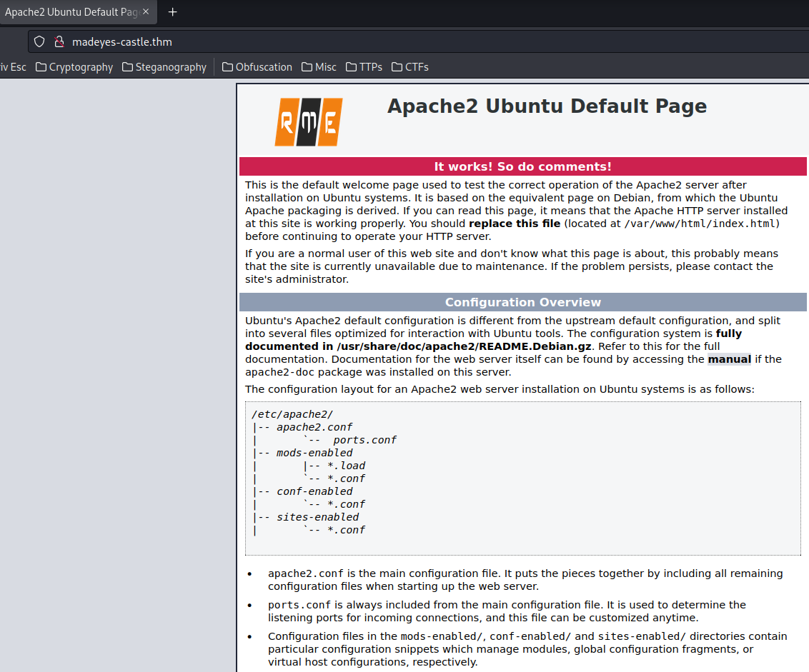
Task: Click the Apache2 Ubuntu Default Page heading
Action: pos(547,106)
